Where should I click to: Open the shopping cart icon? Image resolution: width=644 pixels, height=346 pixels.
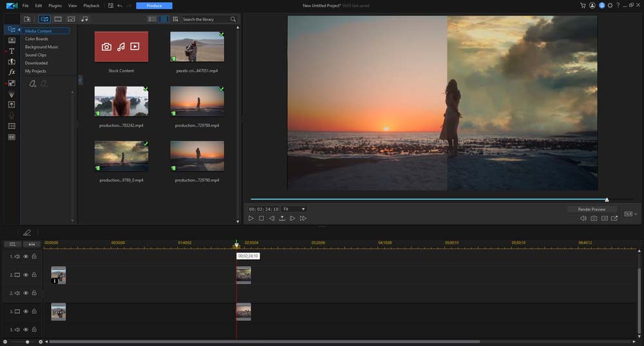tap(583, 5)
